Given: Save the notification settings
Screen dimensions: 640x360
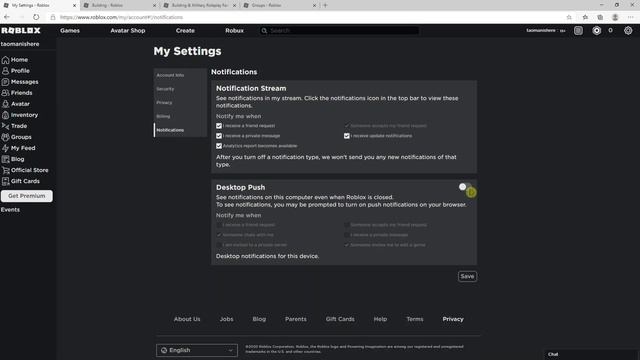Looking at the screenshot, I should (x=467, y=276).
